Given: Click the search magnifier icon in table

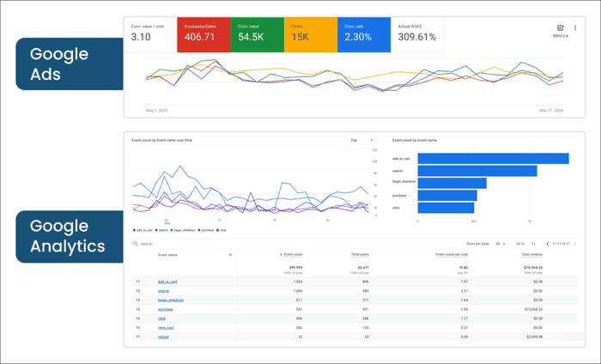Looking at the screenshot, I should [x=135, y=244].
